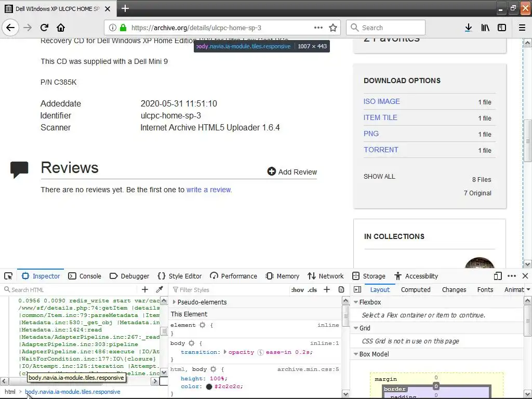Open the hidden sidebar tabs dropdown arrow
Image resolution: width=532 pixels, height=399 pixels.
528,289
